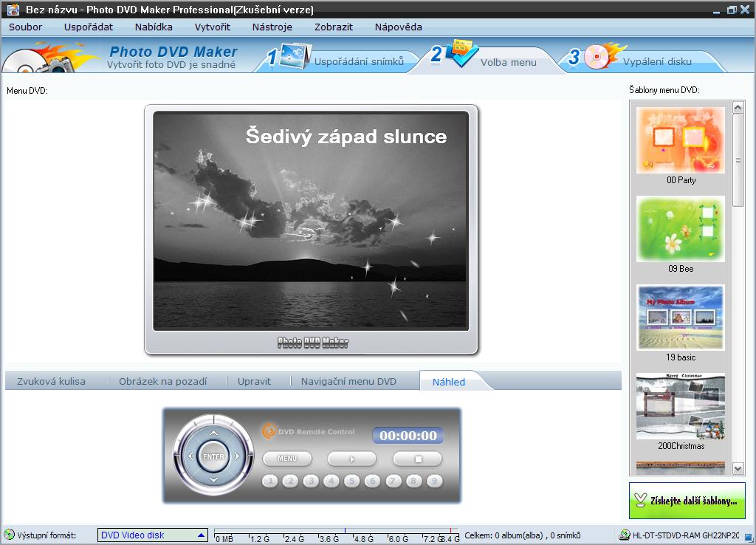
Task: Click the remote's down arrow
Action: pos(213,480)
